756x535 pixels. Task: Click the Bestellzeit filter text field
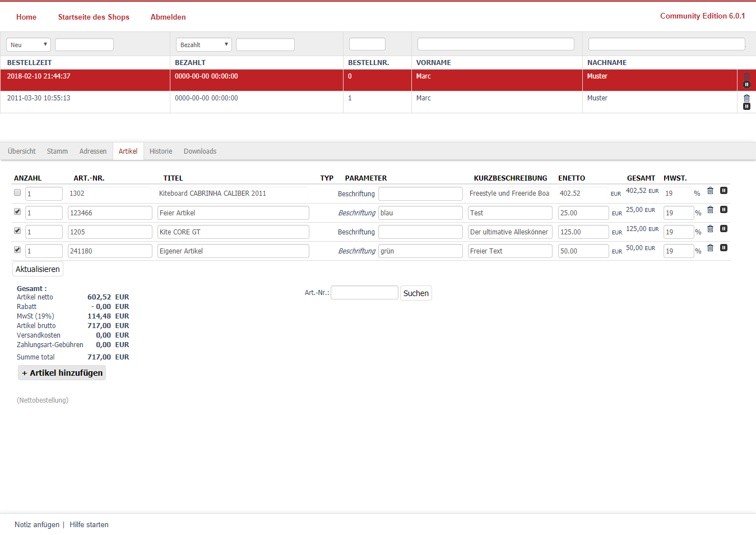tap(84, 45)
